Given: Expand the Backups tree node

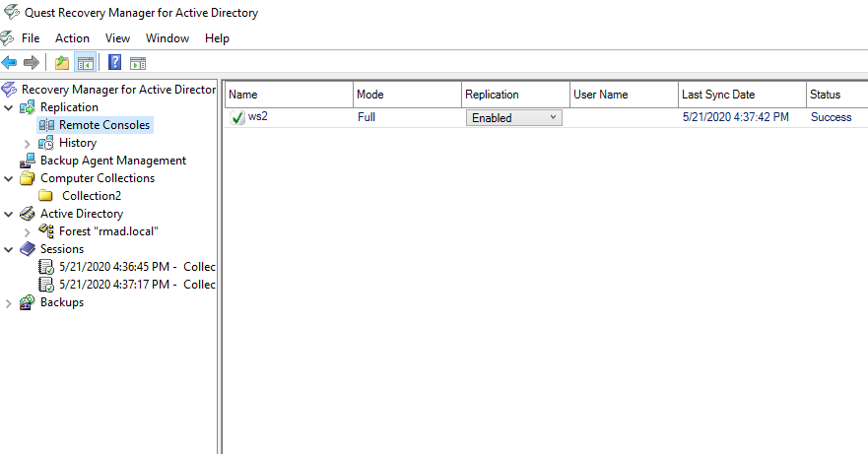Looking at the screenshot, I should click(8, 303).
